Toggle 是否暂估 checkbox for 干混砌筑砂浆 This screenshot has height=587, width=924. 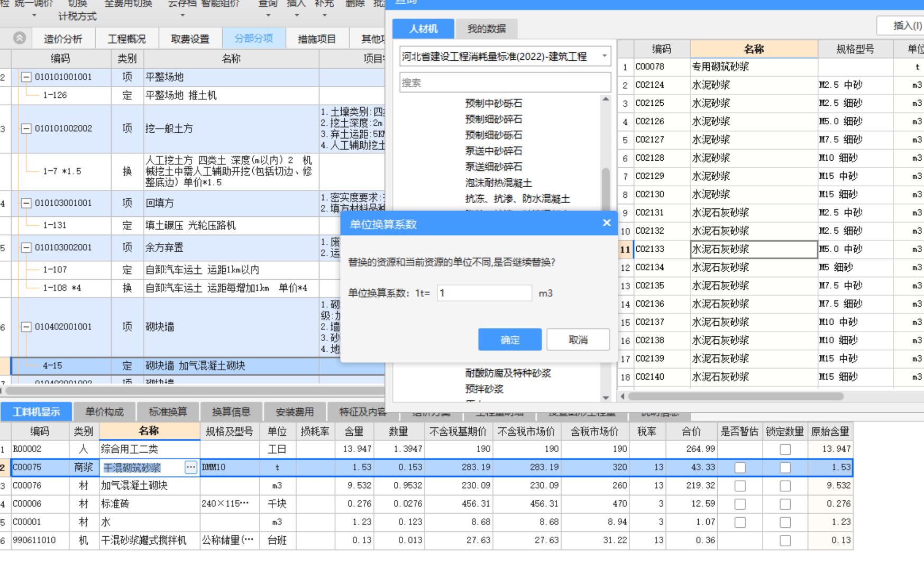point(740,467)
